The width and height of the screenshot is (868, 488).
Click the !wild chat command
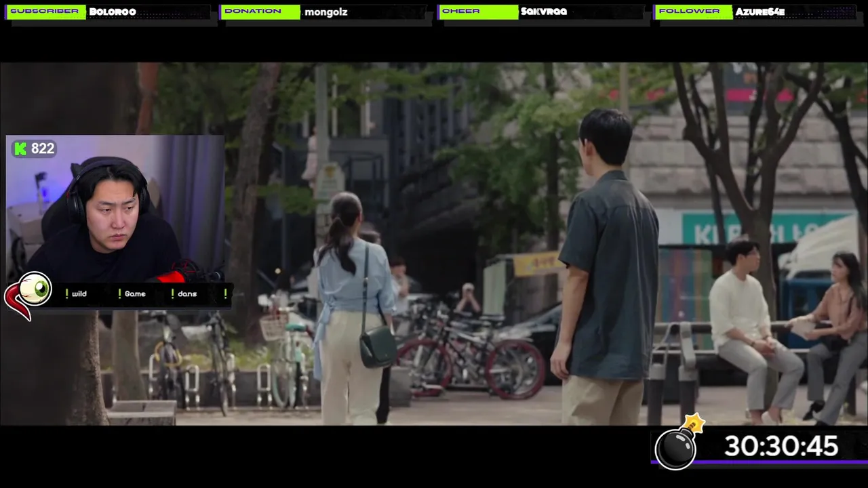click(76, 293)
